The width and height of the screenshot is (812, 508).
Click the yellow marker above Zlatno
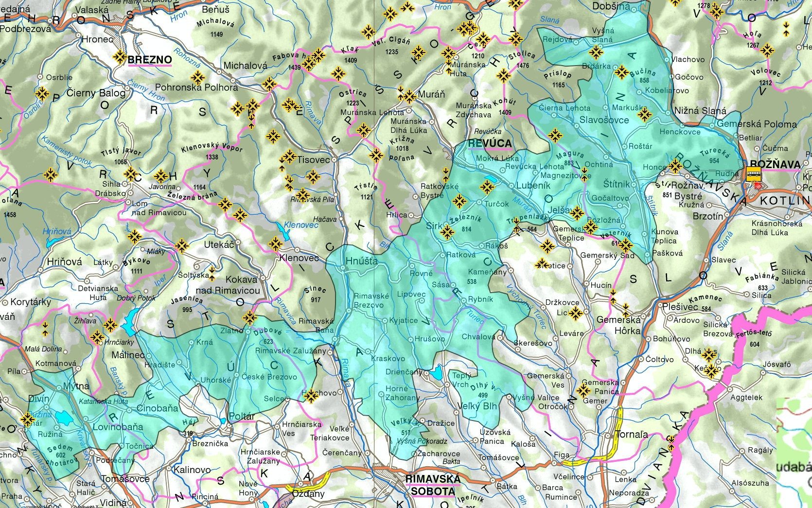point(250,318)
